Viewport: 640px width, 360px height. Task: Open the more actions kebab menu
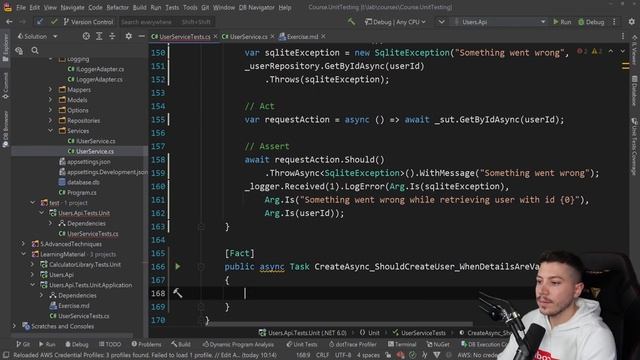click(614, 22)
